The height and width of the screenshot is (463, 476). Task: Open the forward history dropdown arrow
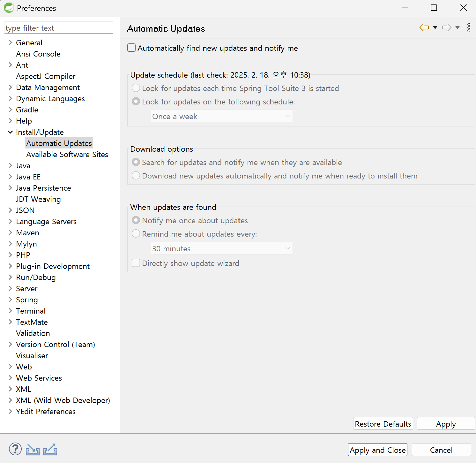point(457,27)
